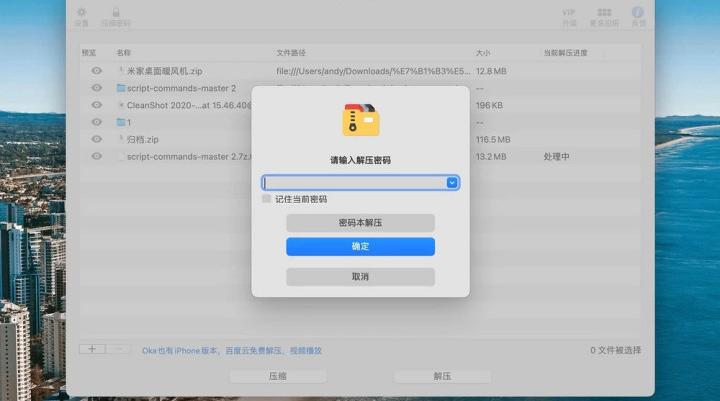
Task: Click the 压缩 button at the bottom
Action: [278, 376]
